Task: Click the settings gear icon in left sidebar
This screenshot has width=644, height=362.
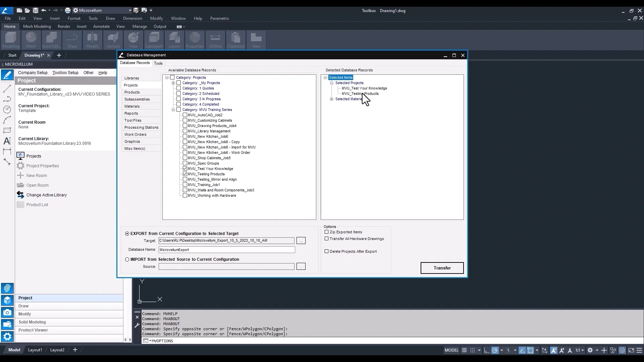Action: pos(7,336)
